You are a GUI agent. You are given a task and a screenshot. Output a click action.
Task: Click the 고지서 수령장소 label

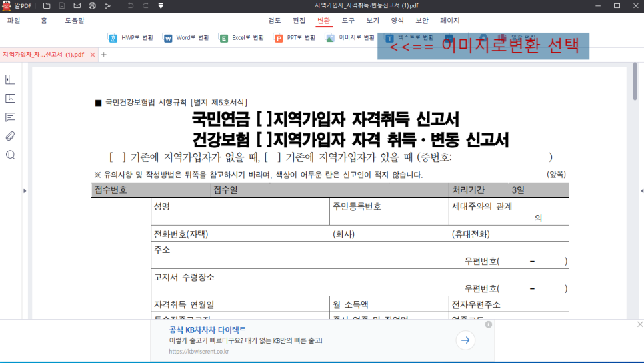pyautogui.click(x=184, y=277)
